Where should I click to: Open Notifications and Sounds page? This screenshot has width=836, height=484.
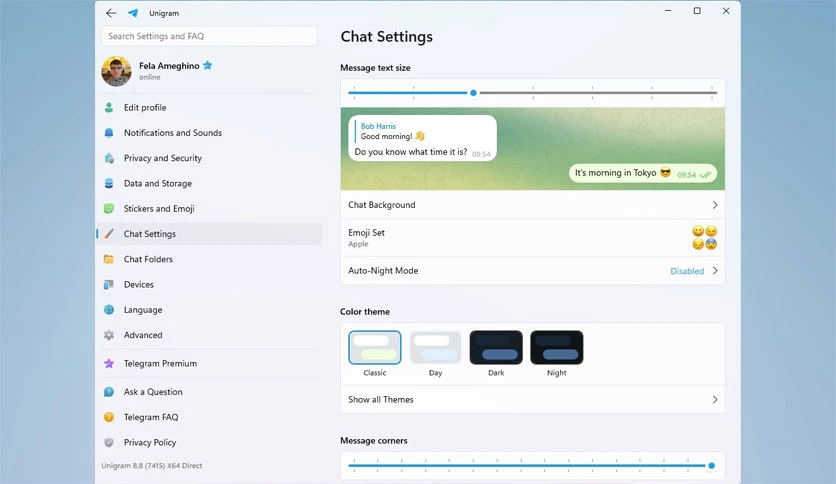pyautogui.click(x=210, y=133)
